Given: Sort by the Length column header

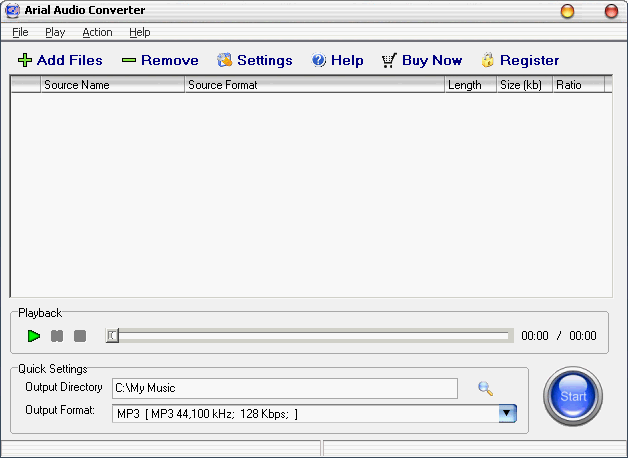Looking at the screenshot, I should 471,85.
